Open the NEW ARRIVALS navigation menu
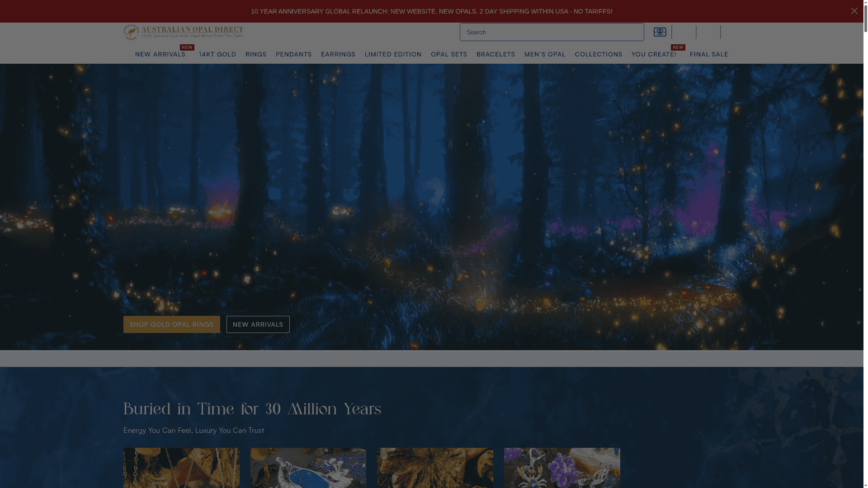Screen dimensions: 868x488 160,54
